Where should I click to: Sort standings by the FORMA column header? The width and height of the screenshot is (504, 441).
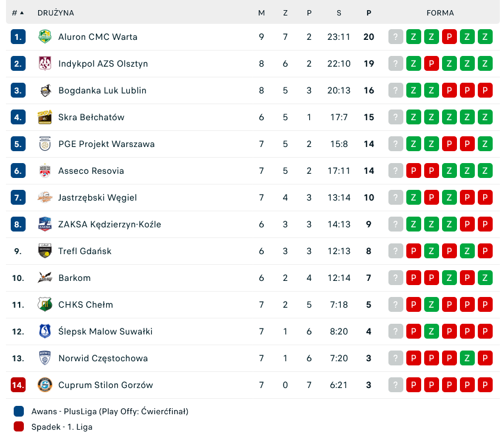(440, 12)
